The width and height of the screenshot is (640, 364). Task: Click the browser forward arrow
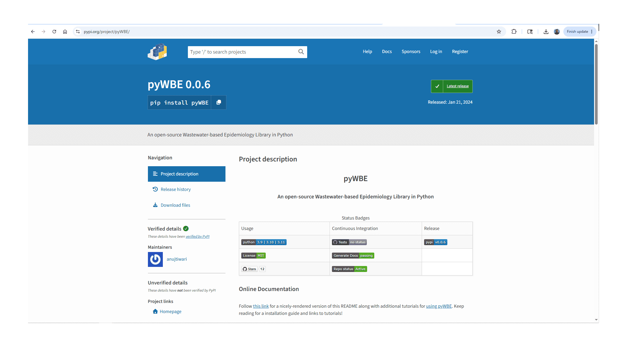click(x=44, y=32)
